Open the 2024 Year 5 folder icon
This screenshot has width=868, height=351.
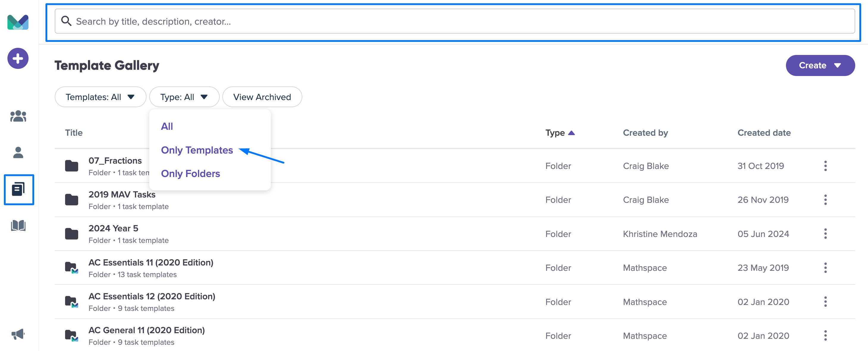pyautogui.click(x=71, y=234)
